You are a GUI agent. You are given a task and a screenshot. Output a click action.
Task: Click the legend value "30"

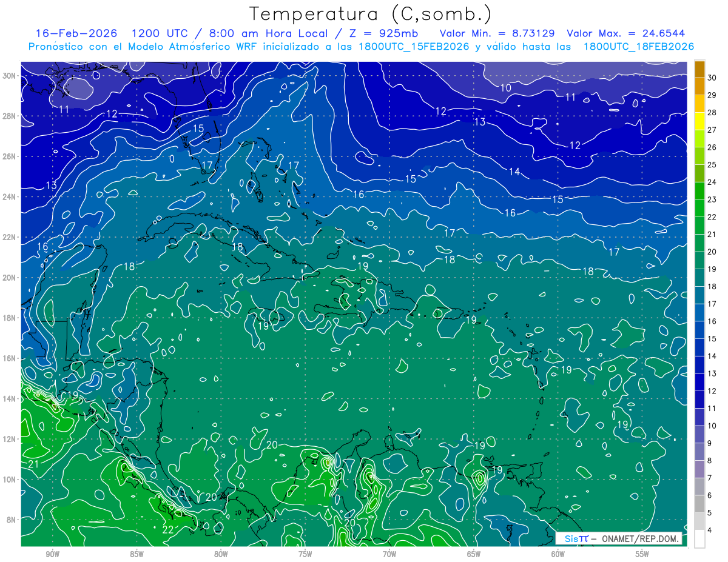coord(712,78)
